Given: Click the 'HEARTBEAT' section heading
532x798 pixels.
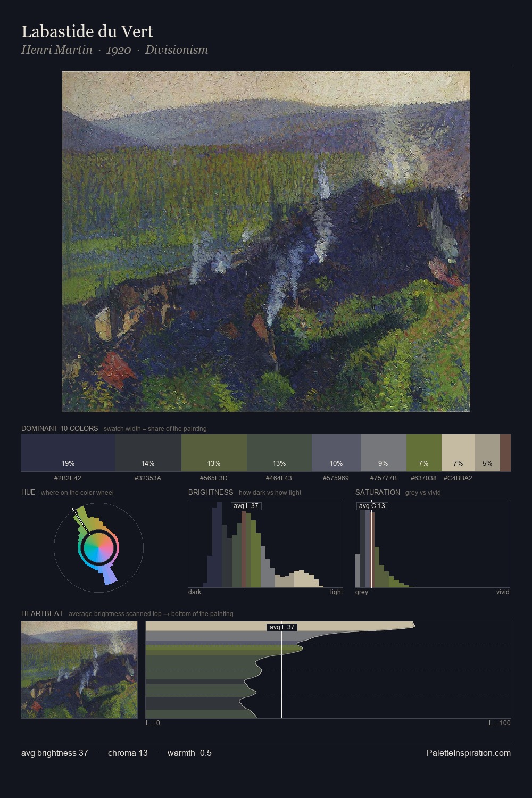Looking at the screenshot, I should [42, 613].
